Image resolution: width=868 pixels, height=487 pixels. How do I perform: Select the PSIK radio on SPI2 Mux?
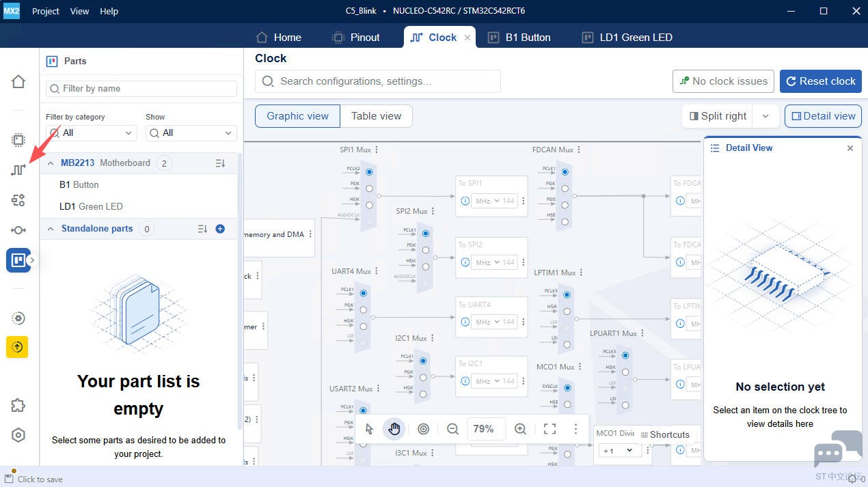pos(426,250)
